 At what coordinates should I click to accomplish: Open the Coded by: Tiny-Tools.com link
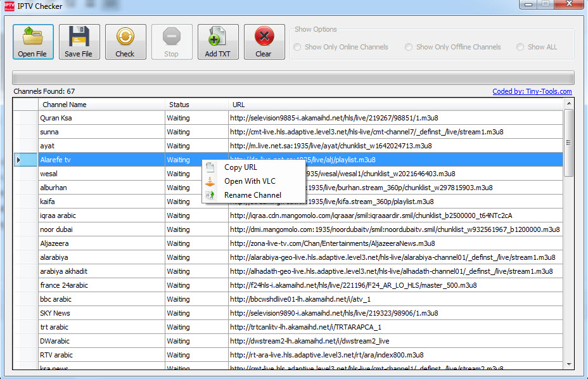(532, 91)
